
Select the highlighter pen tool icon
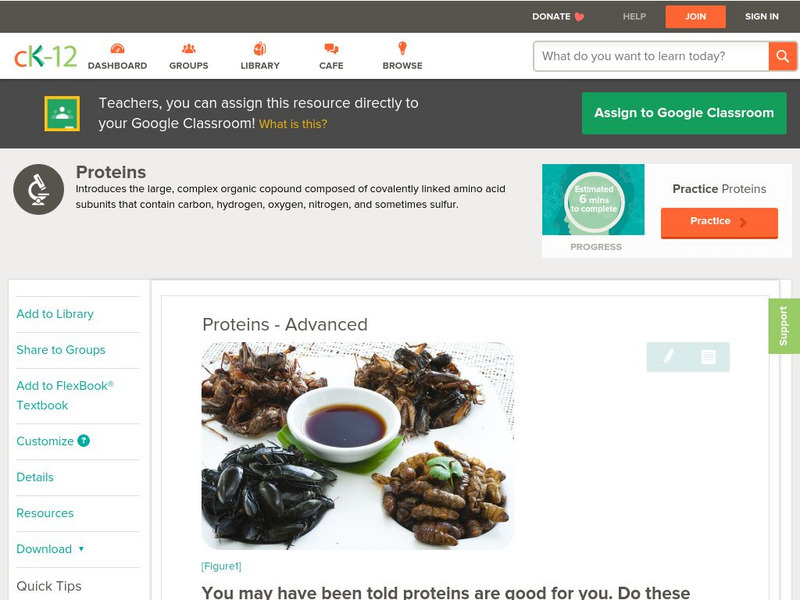(668, 357)
